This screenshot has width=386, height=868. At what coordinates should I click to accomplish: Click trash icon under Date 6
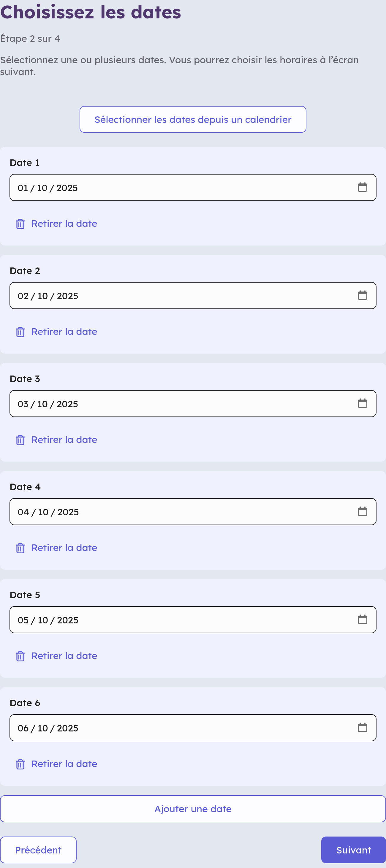click(20, 764)
